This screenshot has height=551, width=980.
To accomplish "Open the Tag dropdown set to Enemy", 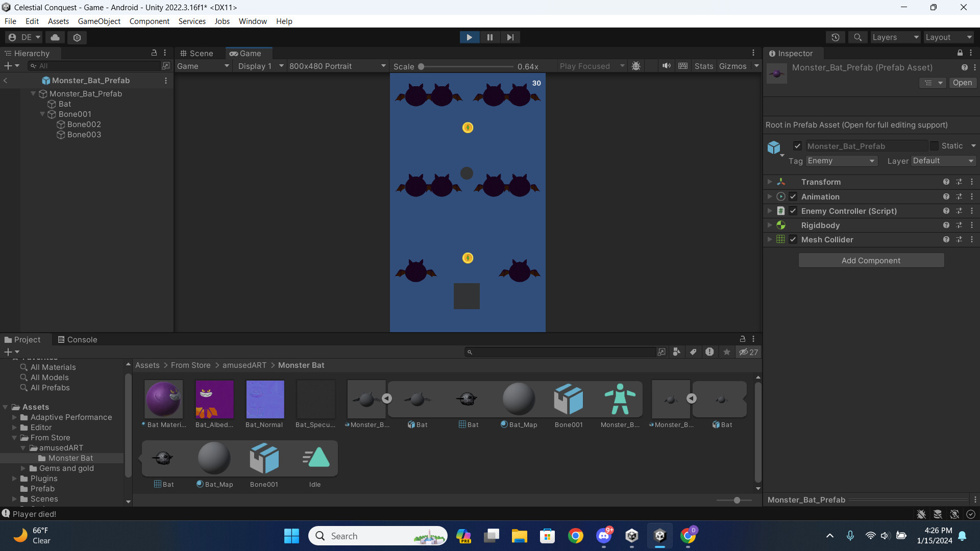I will (x=841, y=161).
